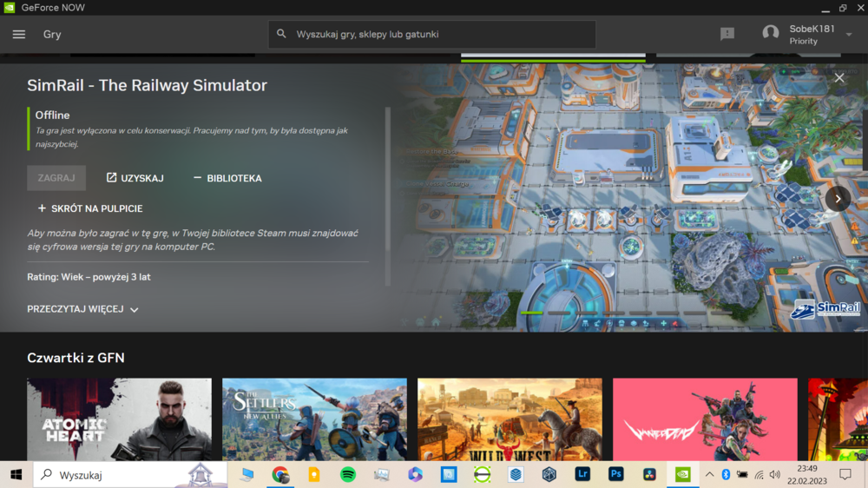Screen dimensions: 868x488
Task: Remove game via BIBLIOTEKA button
Action: [x=227, y=178]
